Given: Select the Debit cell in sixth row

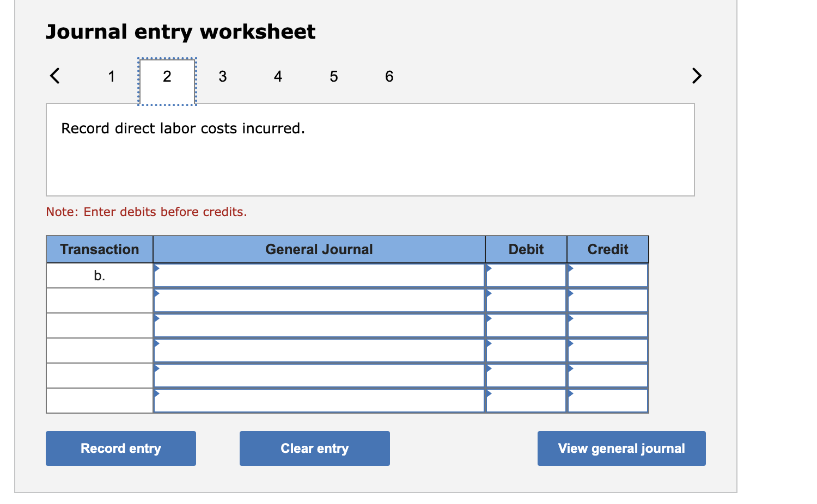Looking at the screenshot, I should (x=526, y=401).
